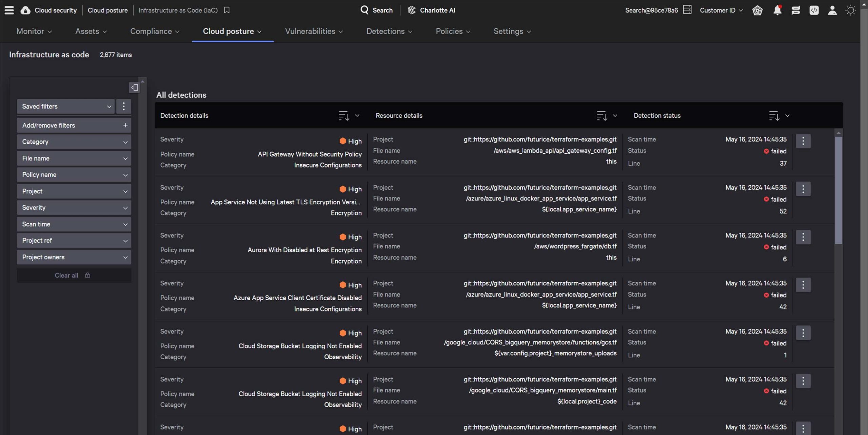Image resolution: width=868 pixels, height=435 pixels.
Task: Expand the Project filter
Action: point(74,191)
